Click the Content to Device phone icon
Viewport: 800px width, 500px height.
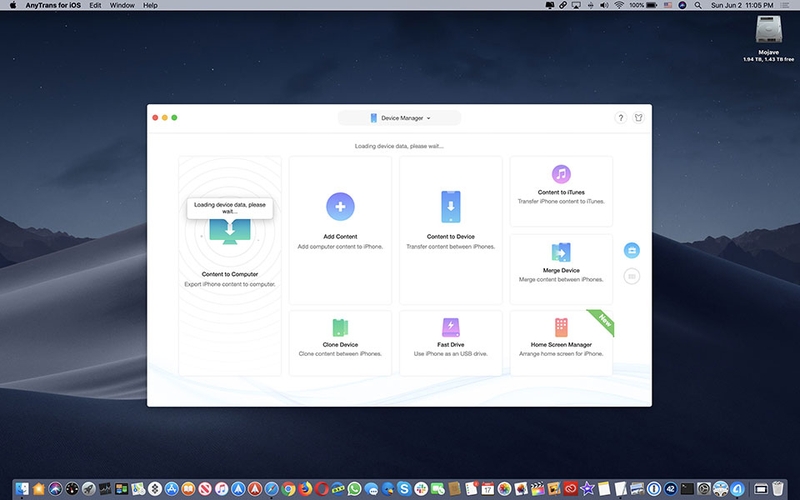coord(451,207)
